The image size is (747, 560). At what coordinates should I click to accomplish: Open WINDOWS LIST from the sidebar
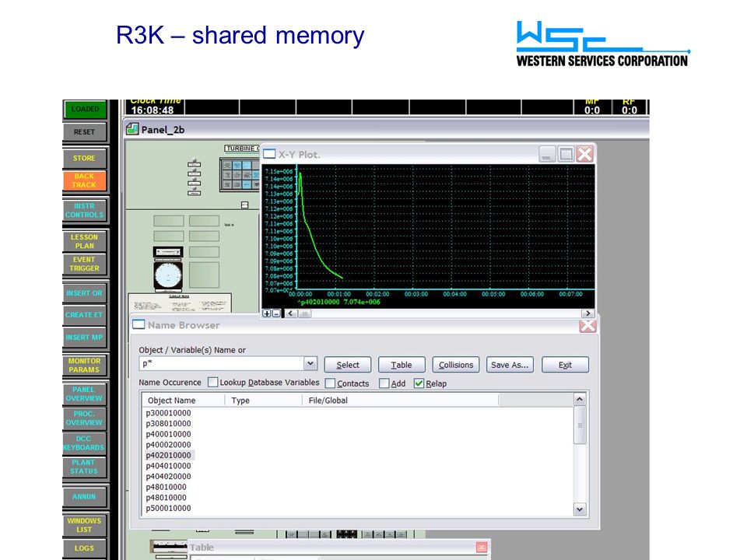(84, 525)
